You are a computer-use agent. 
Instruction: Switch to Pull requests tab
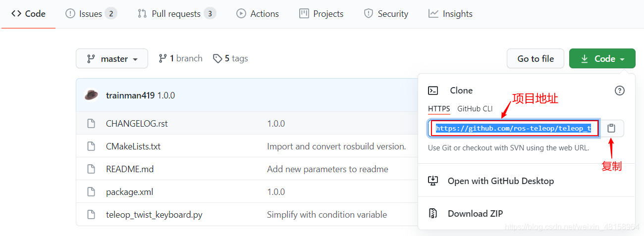pos(177,14)
